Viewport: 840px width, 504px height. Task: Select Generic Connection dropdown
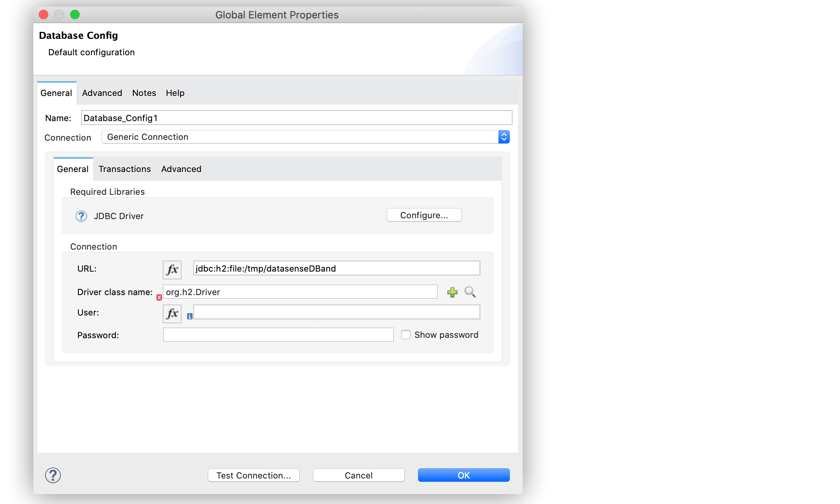click(305, 137)
